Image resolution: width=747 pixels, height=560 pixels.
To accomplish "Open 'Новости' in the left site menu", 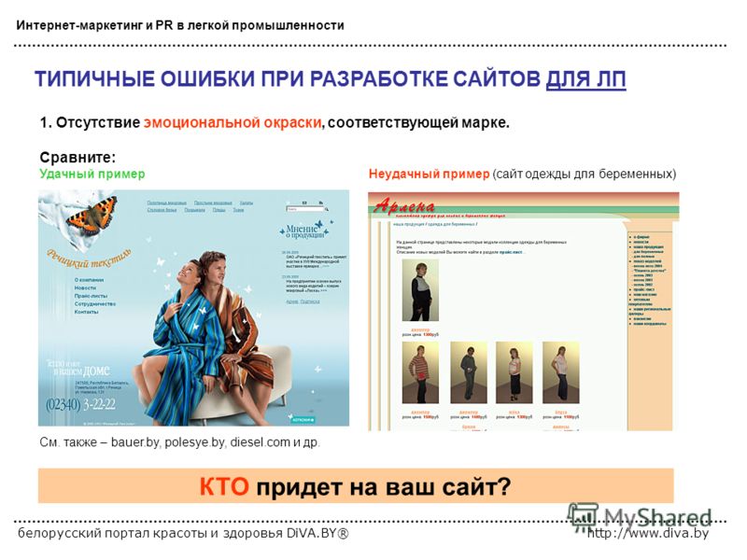I will pos(85,288).
